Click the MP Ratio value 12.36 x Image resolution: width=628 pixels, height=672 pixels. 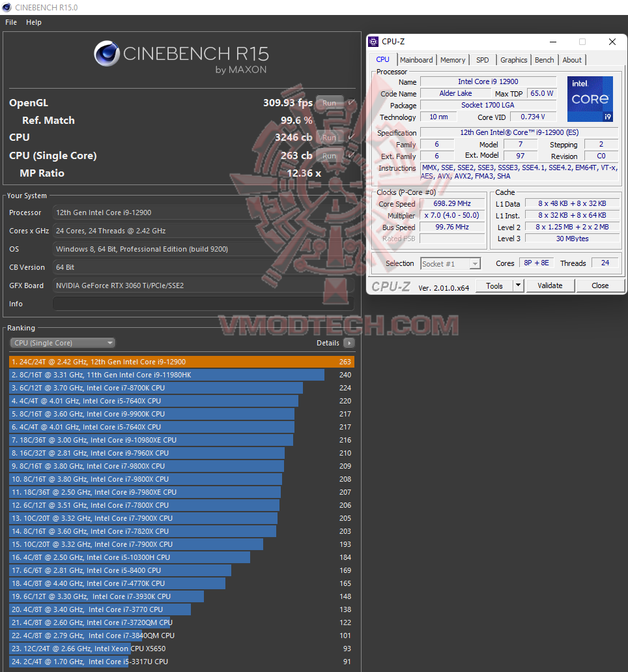[x=304, y=173]
